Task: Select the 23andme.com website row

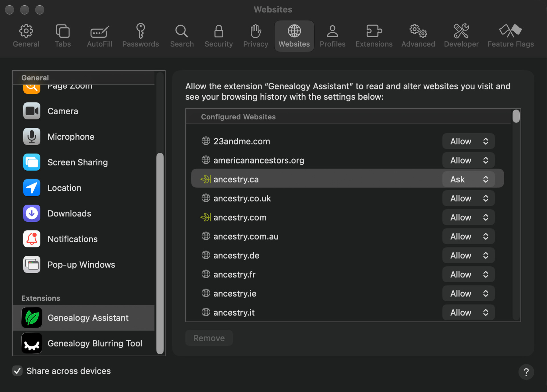Action: click(348, 141)
